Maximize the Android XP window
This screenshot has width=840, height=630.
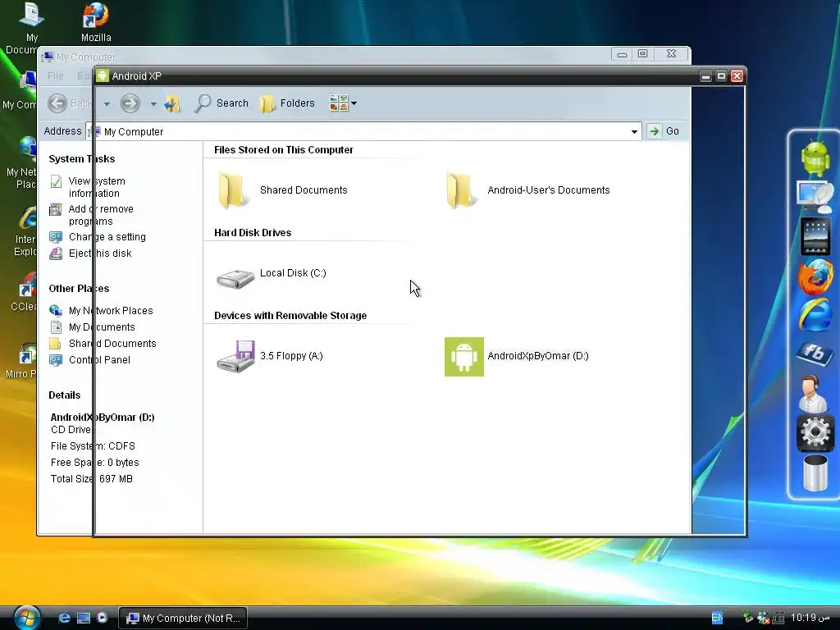tap(722, 76)
